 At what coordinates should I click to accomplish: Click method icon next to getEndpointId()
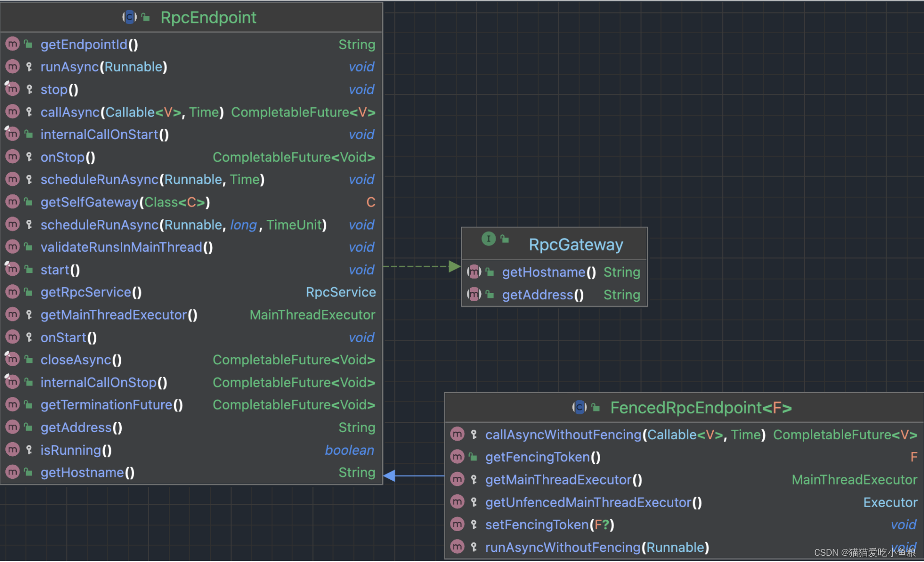[x=13, y=44]
